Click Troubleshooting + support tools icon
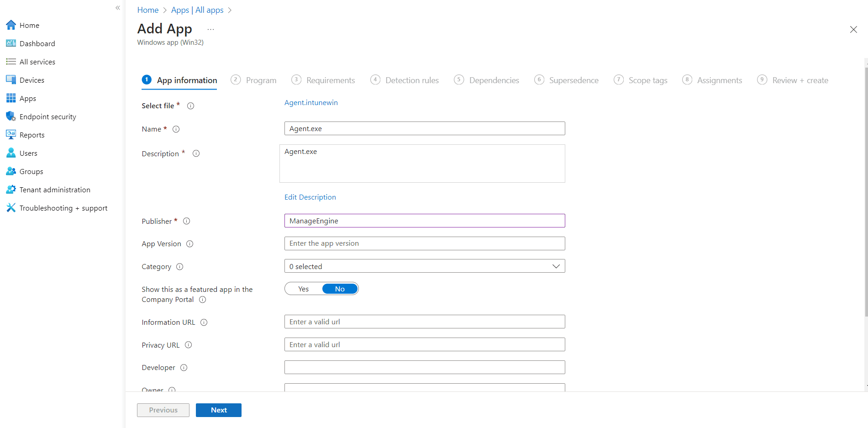Viewport: 868px width, 428px height. tap(11, 208)
